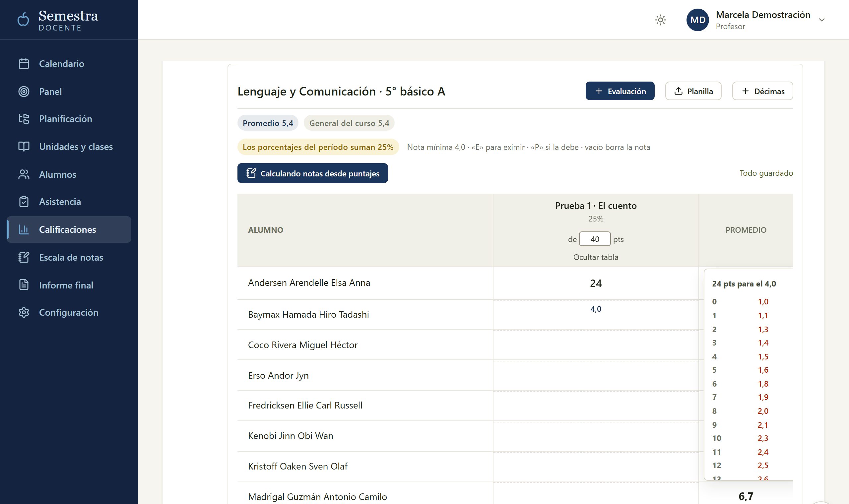Click the 6,7 average for Madrigal Guzmán
This screenshot has height=504, width=849.
click(746, 496)
